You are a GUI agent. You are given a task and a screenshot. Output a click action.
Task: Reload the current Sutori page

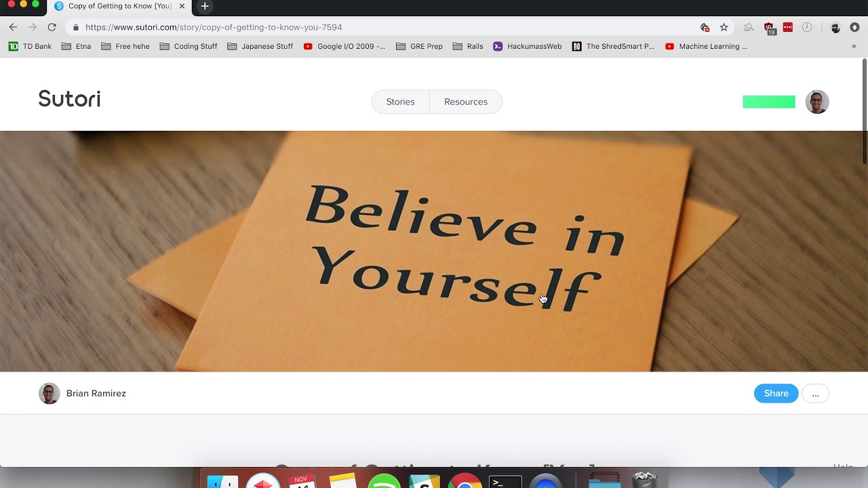(52, 27)
